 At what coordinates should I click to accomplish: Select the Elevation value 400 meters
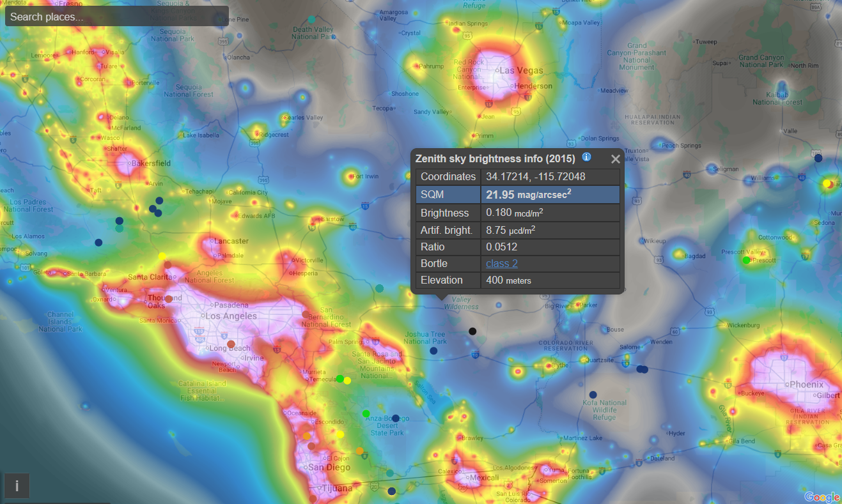(508, 280)
